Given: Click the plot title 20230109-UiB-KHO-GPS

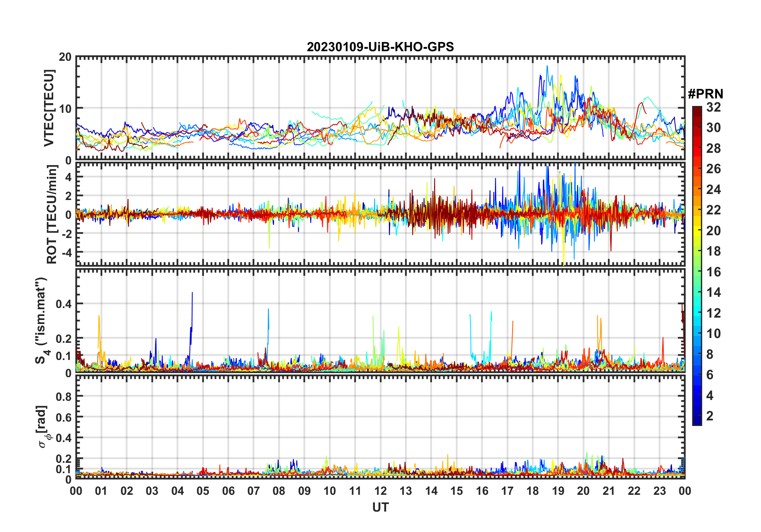Looking at the screenshot, I should (380, 47).
